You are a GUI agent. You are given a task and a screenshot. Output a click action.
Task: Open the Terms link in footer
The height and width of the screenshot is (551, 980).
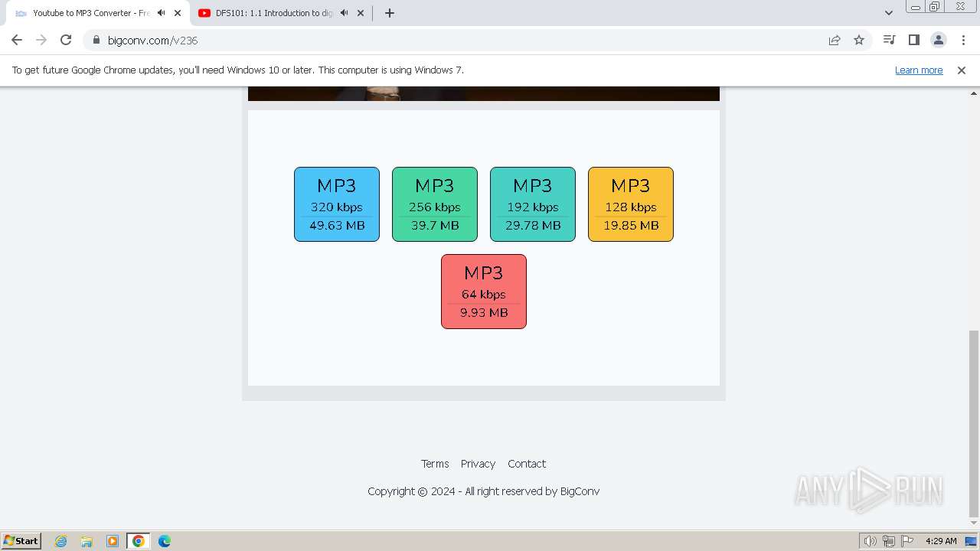coord(435,464)
